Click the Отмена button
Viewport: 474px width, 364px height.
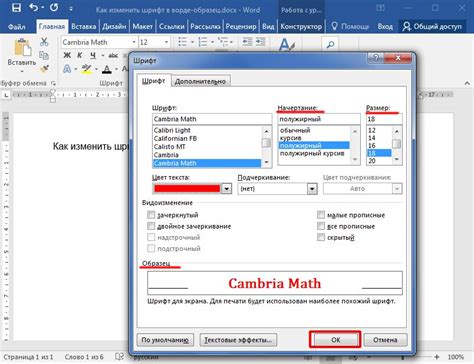[385, 340]
